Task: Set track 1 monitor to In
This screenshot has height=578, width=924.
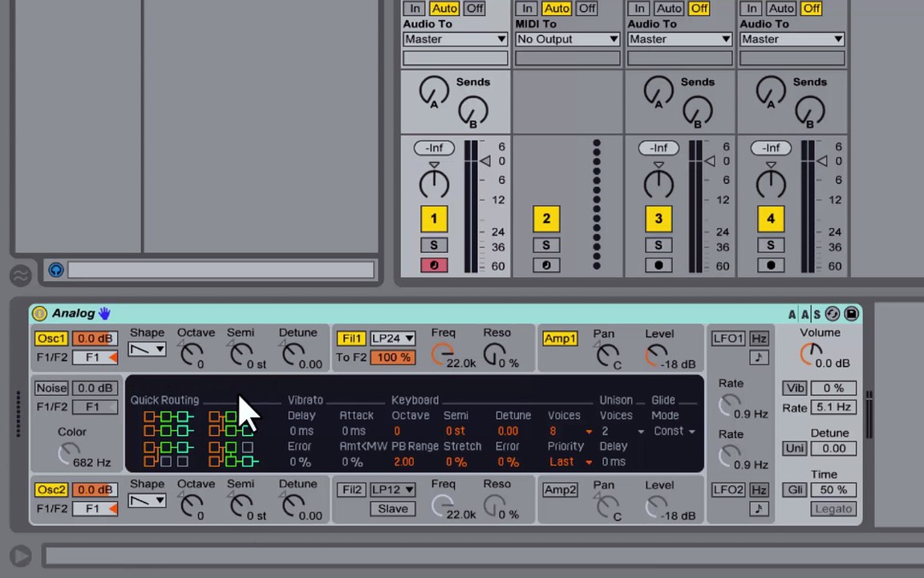Action: pos(415,8)
